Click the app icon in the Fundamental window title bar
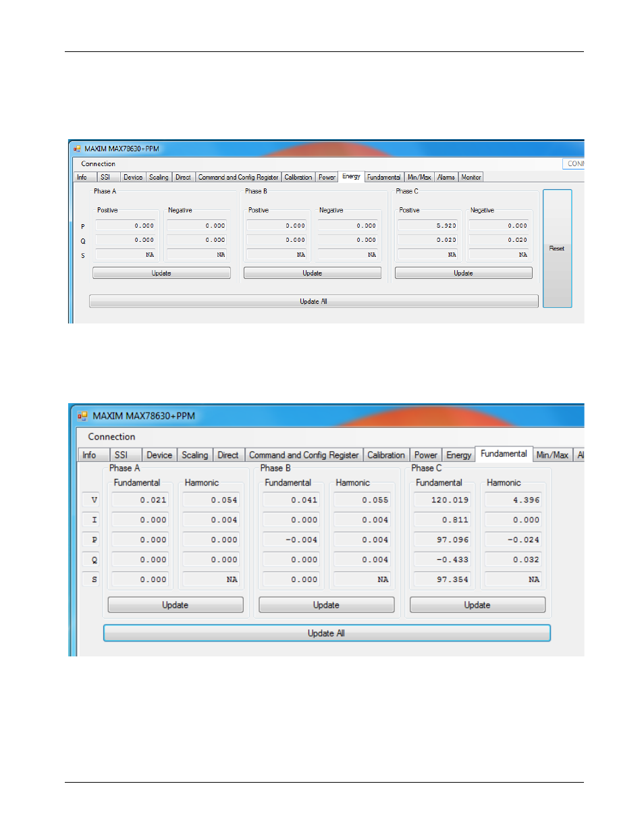Screen dimensions: 644x834 (82, 416)
